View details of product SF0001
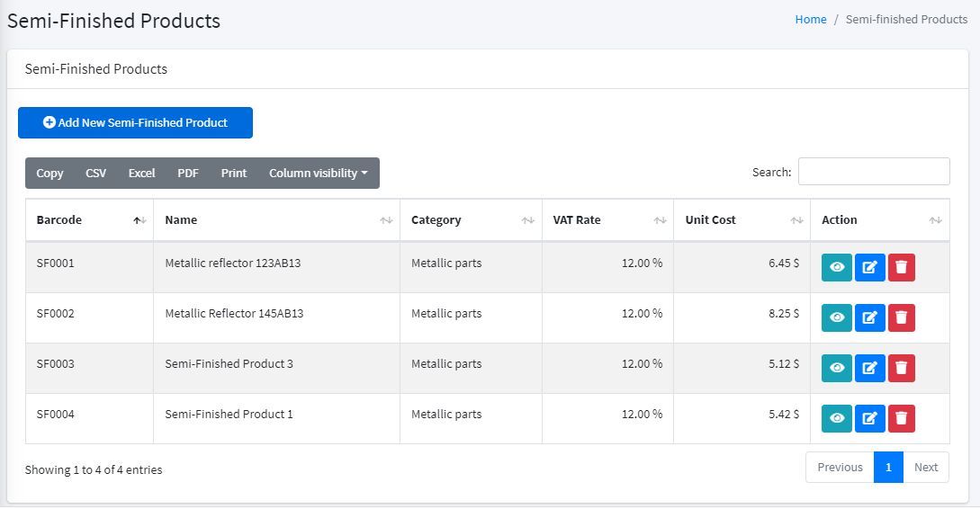This screenshot has height=509, width=980. tap(836, 267)
